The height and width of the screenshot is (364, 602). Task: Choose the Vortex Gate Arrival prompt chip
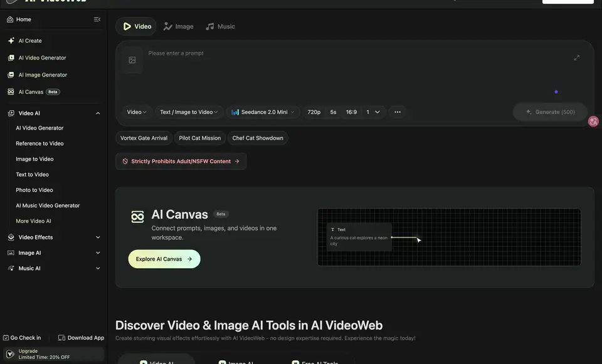point(144,138)
